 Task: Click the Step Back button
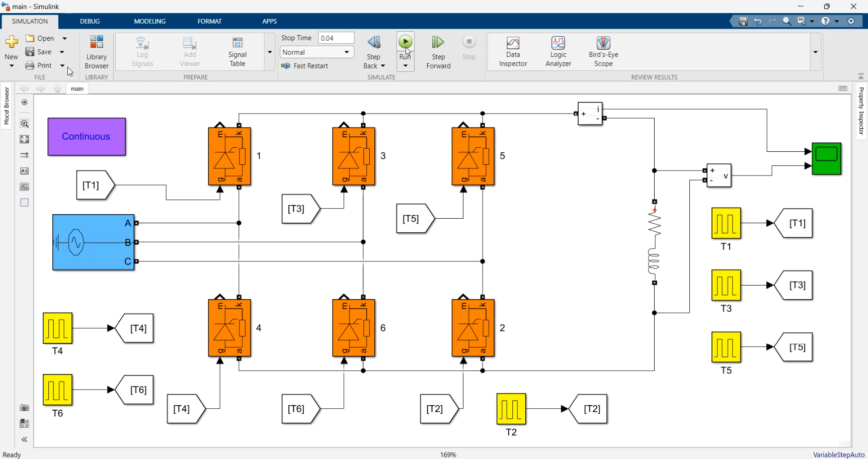tap(374, 52)
